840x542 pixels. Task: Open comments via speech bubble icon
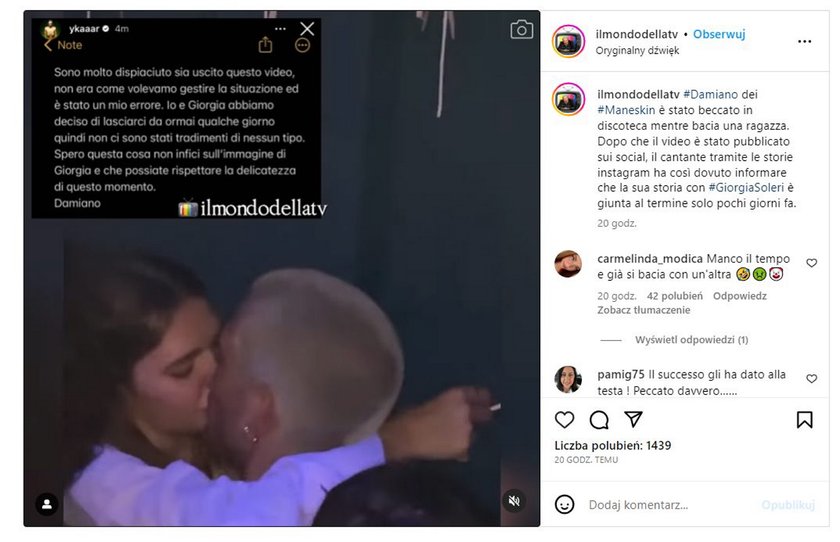pos(599,420)
